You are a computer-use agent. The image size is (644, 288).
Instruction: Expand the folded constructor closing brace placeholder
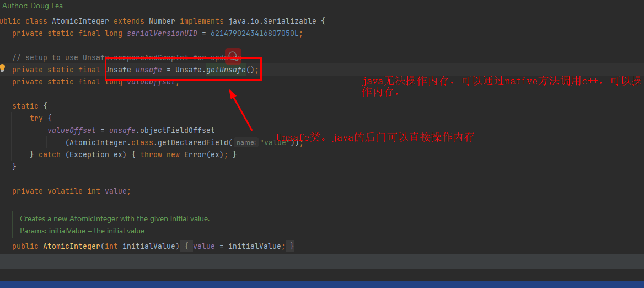click(290, 247)
